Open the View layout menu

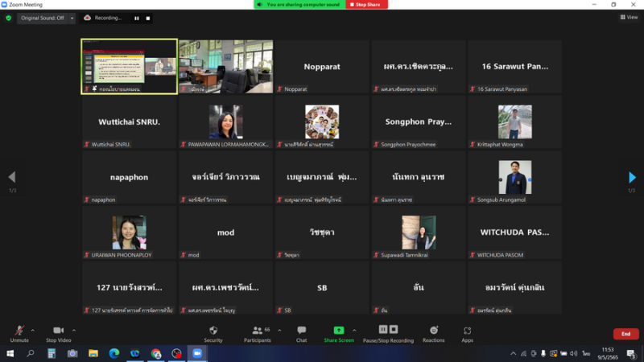tap(628, 17)
